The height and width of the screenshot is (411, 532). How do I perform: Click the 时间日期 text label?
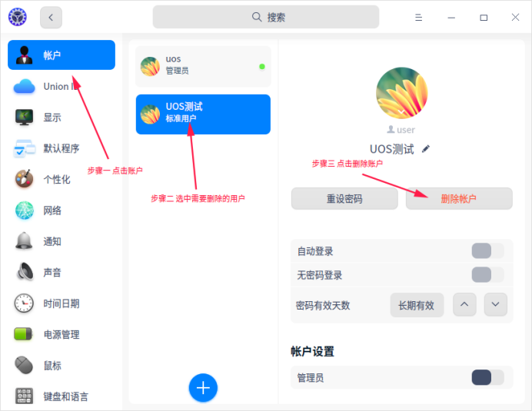click(x=62, y=303)
